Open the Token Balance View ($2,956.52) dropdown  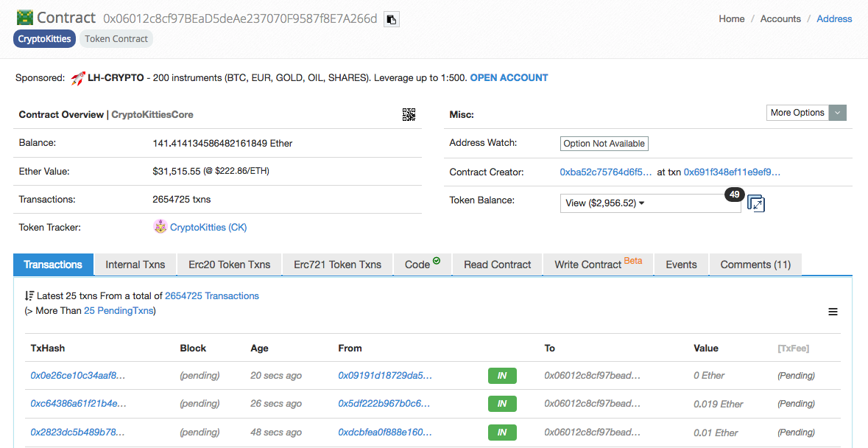click(650, 203)
